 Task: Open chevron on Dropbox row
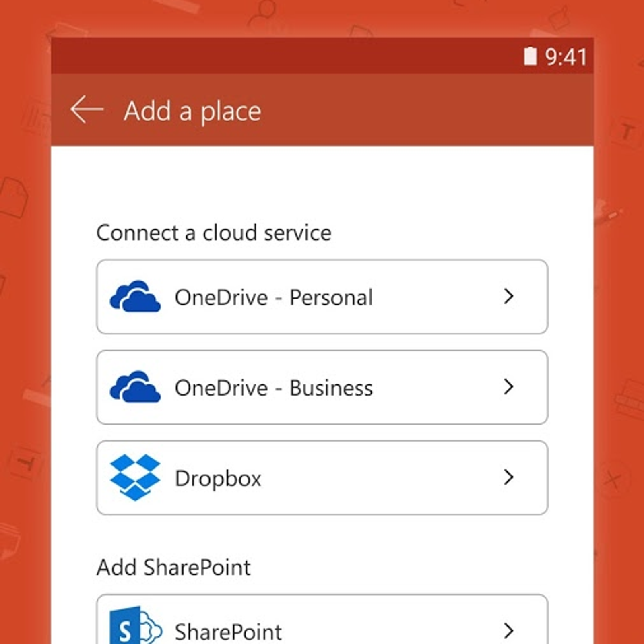click(509, 477)
